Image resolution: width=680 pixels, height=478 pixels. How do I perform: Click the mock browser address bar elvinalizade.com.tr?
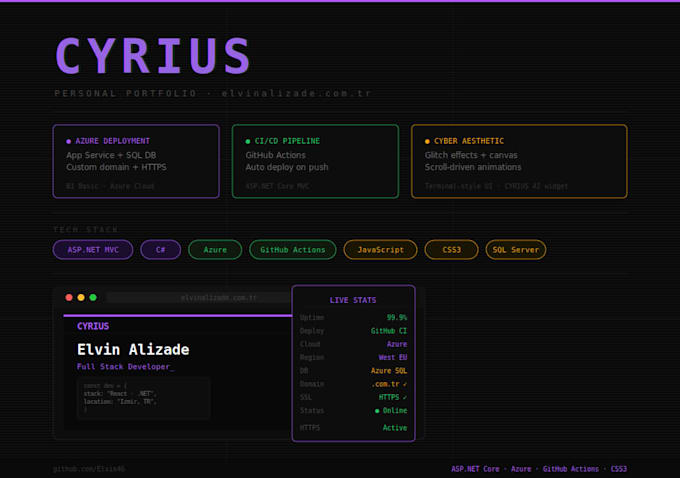tap(200, 298)
